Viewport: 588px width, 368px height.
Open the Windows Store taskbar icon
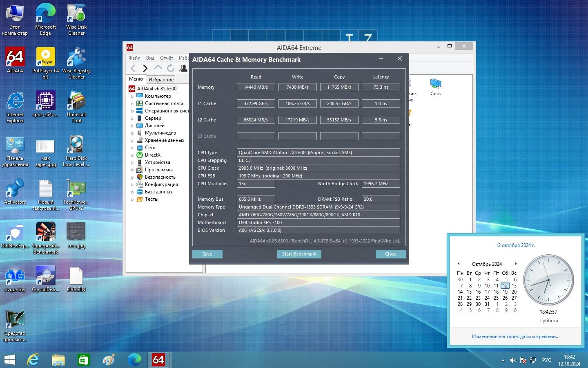(x=83, y=360)
